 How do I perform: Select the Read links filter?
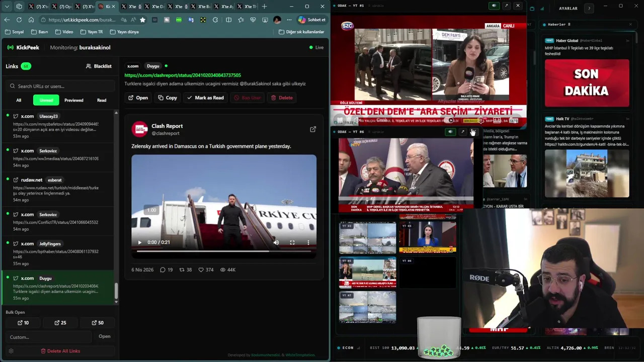102,100
